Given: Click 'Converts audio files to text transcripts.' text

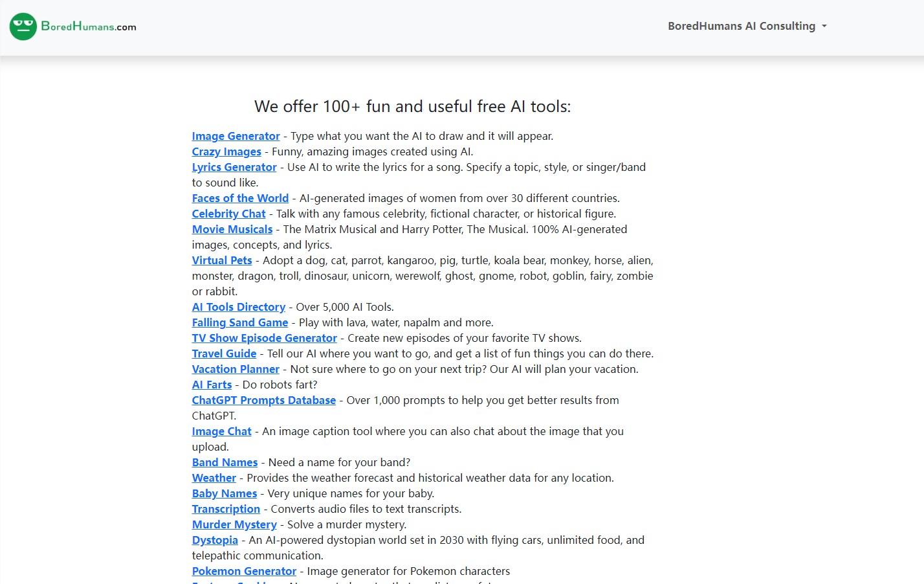Looking at the screenshot, I should pyautogui.click(x=366, y=509).
